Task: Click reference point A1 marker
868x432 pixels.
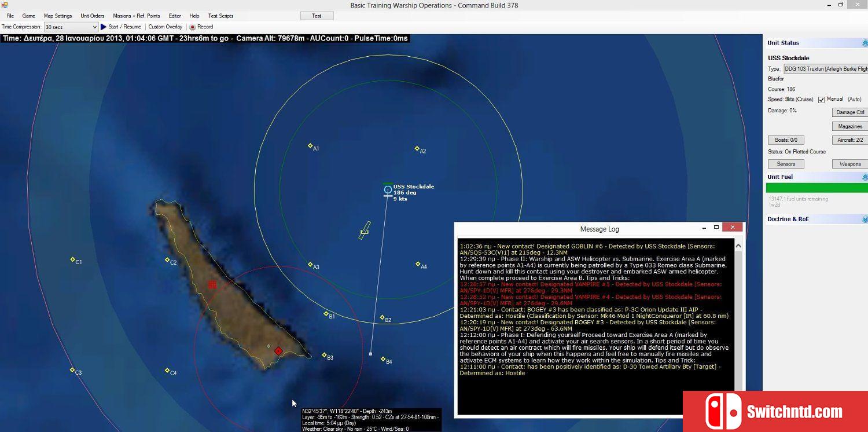Action: tap(310, 146)
